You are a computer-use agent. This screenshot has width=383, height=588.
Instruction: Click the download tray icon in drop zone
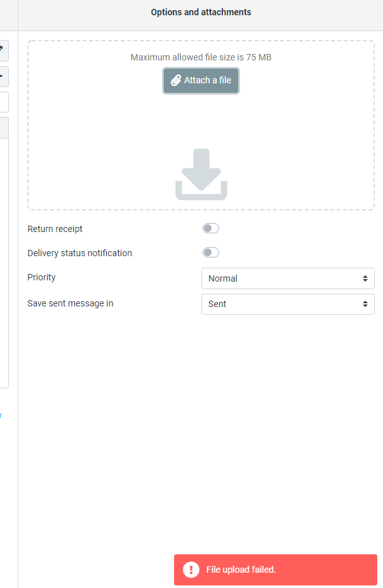click(201, 175)
